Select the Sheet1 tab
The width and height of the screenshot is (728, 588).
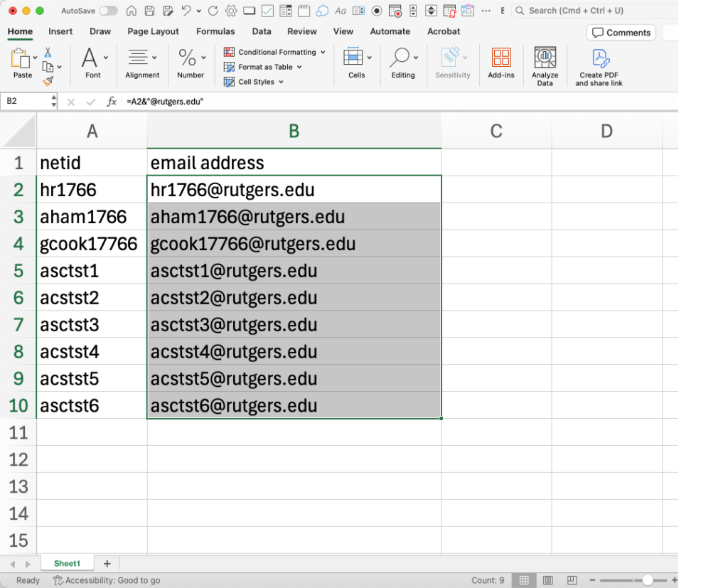(67, 563)
